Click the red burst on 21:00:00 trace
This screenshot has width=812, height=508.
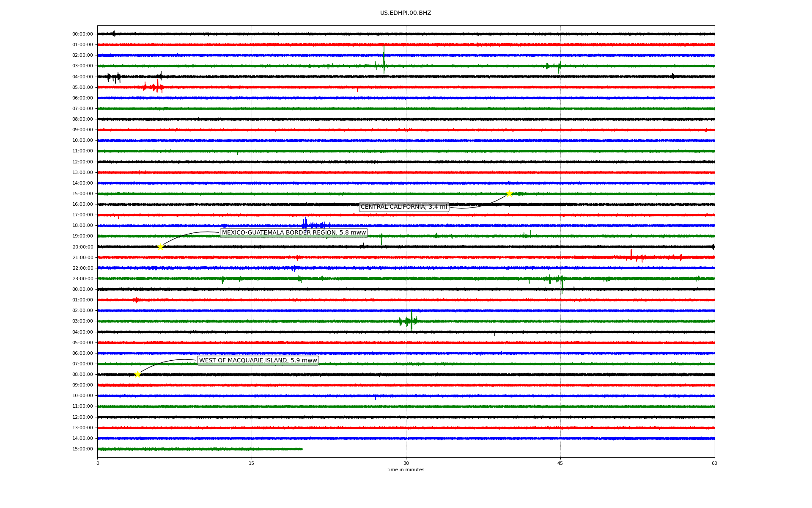pos(631,256)
